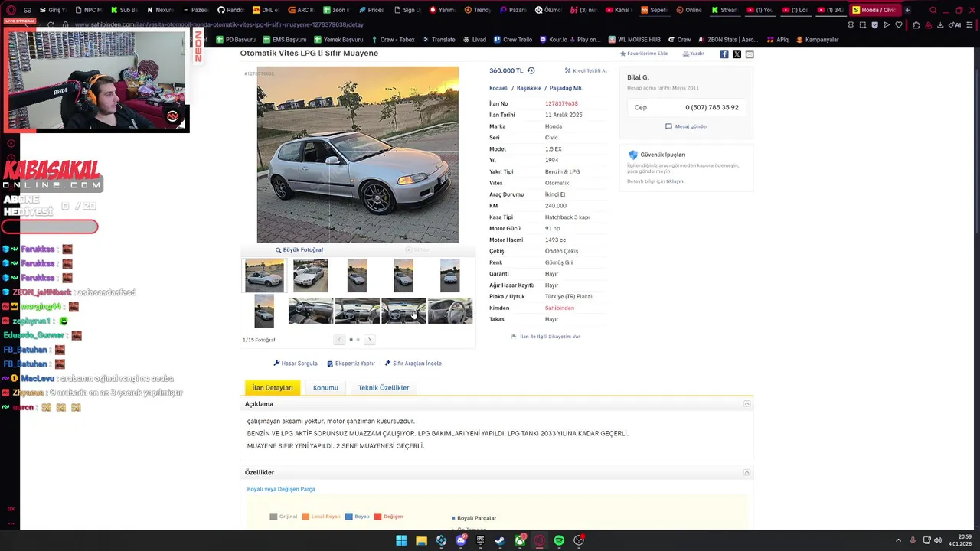Show hidden system tray icons chevron
Image resolution: width=980 pixels, height=551 pixels.
coord(900,540)
